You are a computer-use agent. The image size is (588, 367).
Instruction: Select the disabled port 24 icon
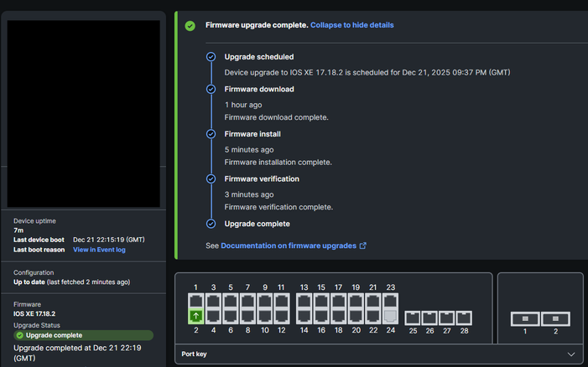(x=390, y=316)
